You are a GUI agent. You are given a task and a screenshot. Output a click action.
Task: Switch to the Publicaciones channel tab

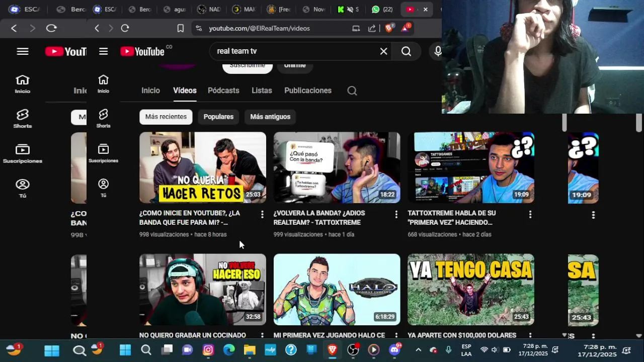pos(308,90)
